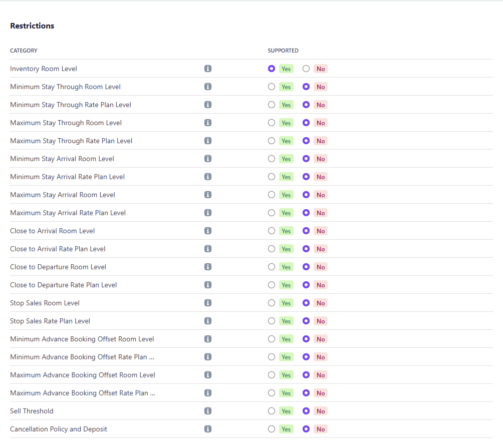The image size is (503, 448).
Task: Show info for Close to Departure Rate Plan Level
Action: tap(208, 285)
